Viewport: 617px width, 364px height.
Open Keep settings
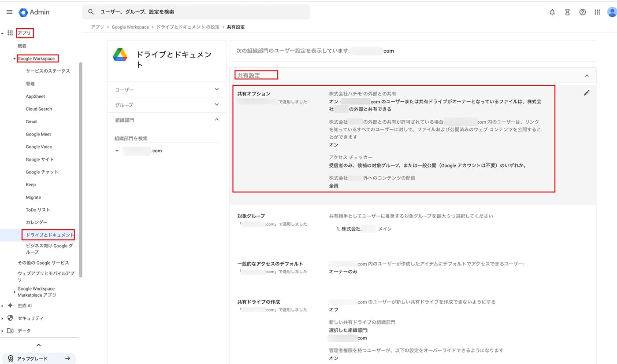[31, 184]
